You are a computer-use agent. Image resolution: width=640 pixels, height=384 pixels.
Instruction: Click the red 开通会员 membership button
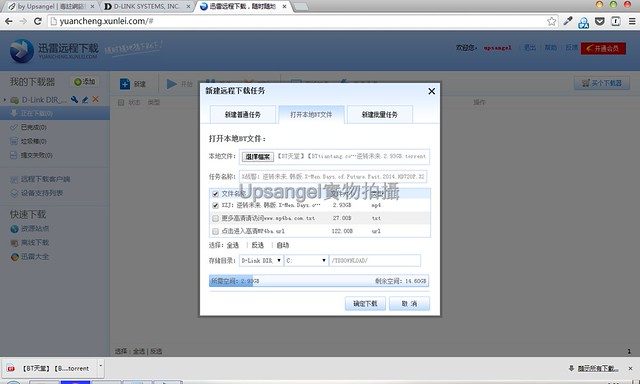(603, 49)
